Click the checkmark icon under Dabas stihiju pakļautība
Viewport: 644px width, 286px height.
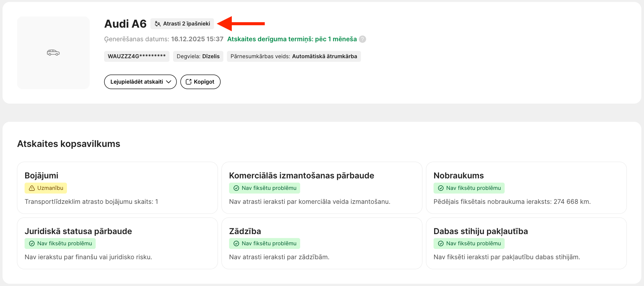(x=441, y=244)
